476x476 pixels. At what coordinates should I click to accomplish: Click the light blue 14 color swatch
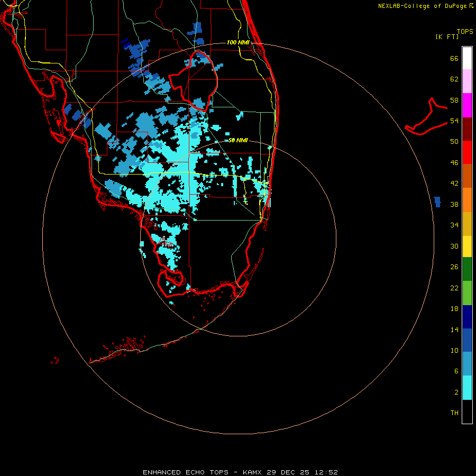[x=467, y=364]
